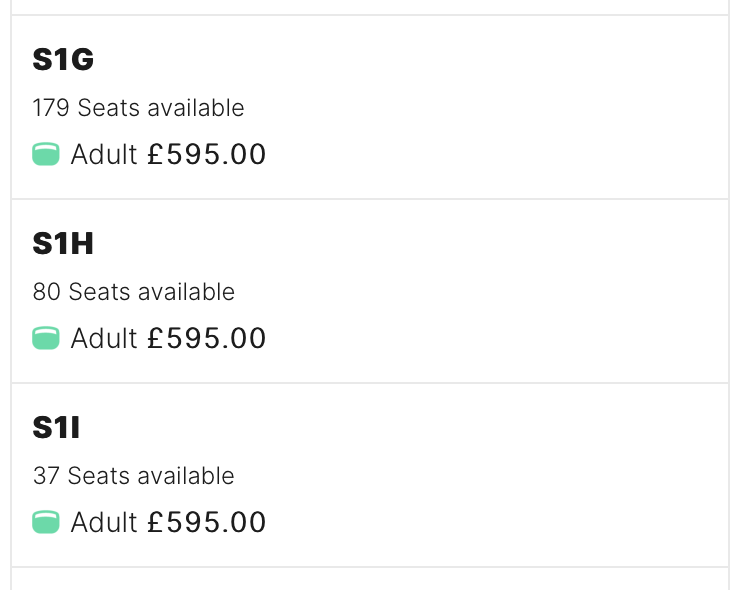Click '37 Seats available' text

click(x=134, y=476)
